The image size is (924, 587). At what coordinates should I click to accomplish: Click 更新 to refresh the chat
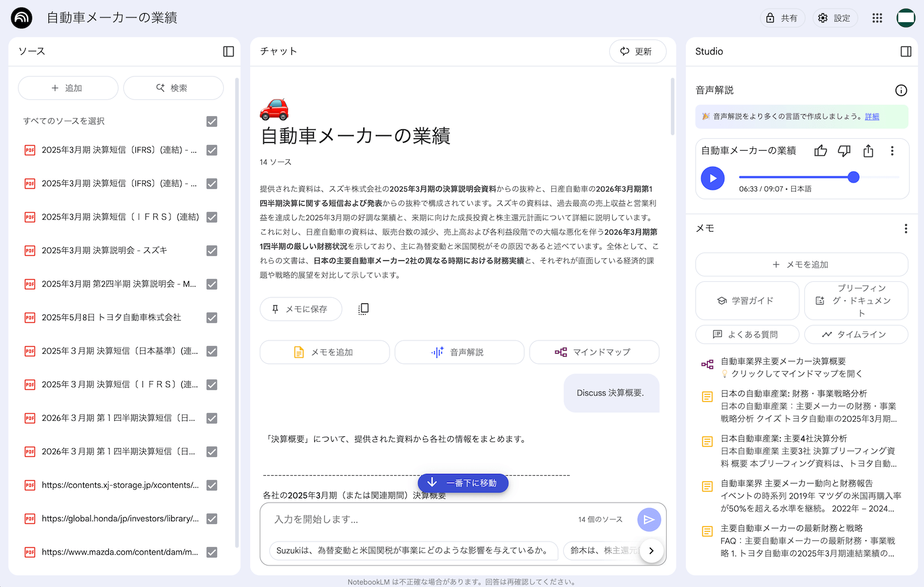pyautogui.click(x=638, y=51)
